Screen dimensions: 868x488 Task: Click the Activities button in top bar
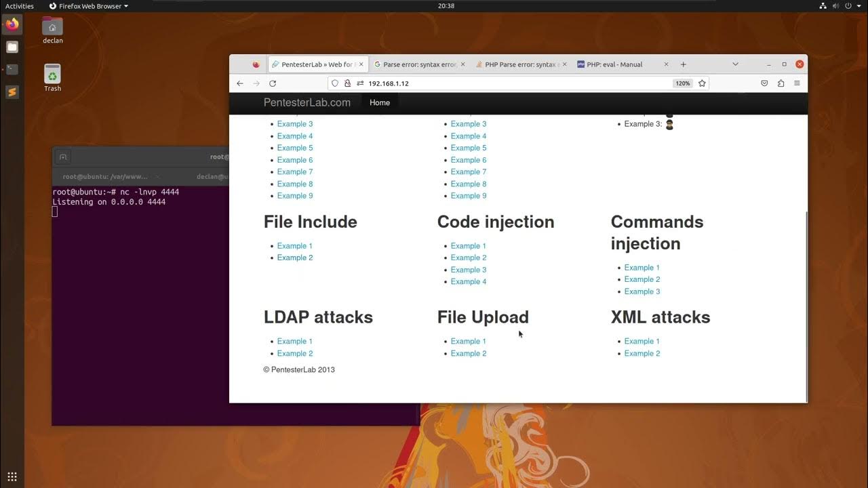click(x=20, y=6)
